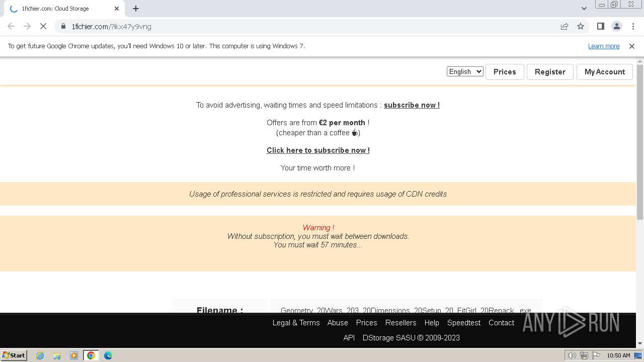Close the 1fichier.com tab
This screenshot has width=644, height=362.
click(117, 9)
